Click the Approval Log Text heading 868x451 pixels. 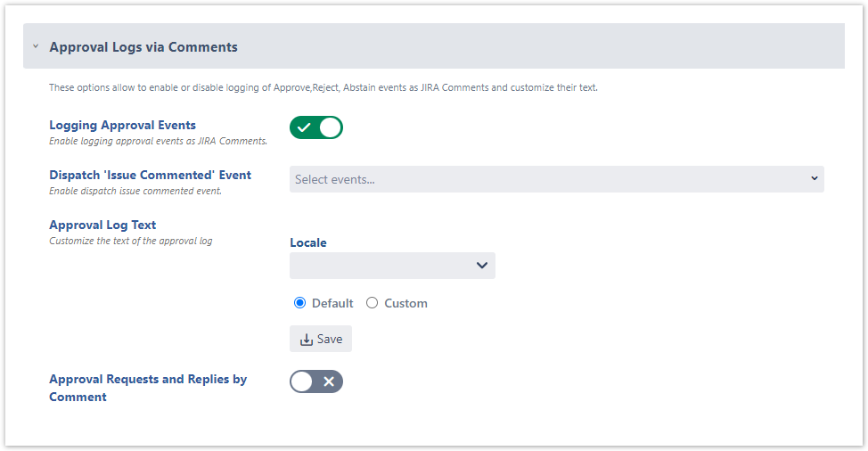(x=102, y=225)
